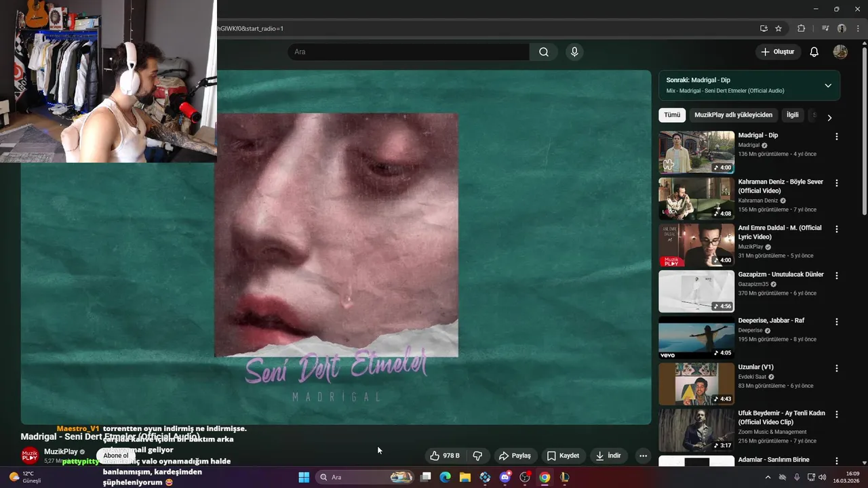Switch to Chrome on taskbar
The width and height of the screenshot is (868, 488).
click(x=545, y=477)
